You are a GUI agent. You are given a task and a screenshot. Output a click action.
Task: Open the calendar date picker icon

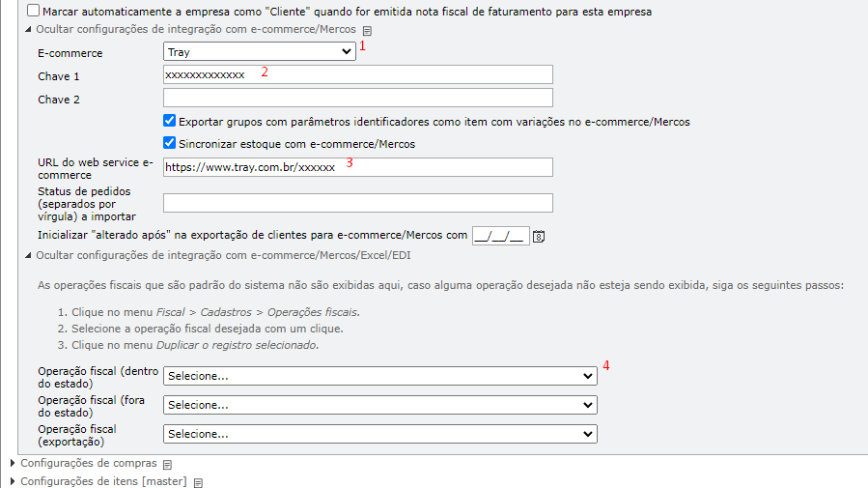pos(540,236)
